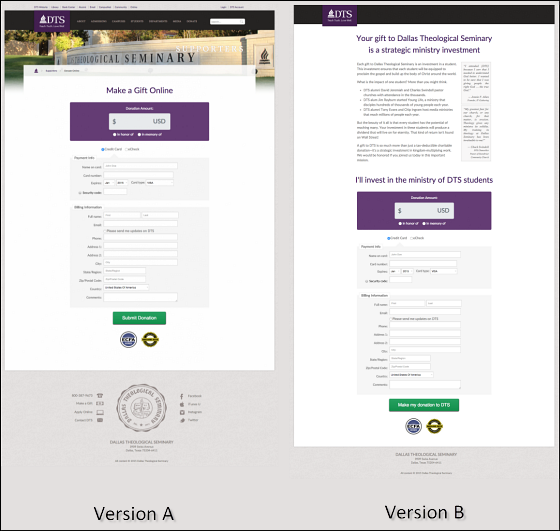Click Card number field in Version B
560x531 pixels.
click(423, 264)
